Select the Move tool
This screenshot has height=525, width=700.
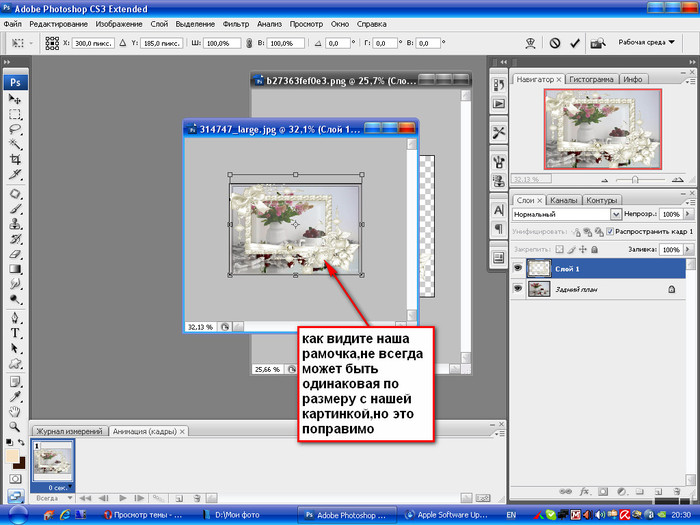tap(15, 99)
